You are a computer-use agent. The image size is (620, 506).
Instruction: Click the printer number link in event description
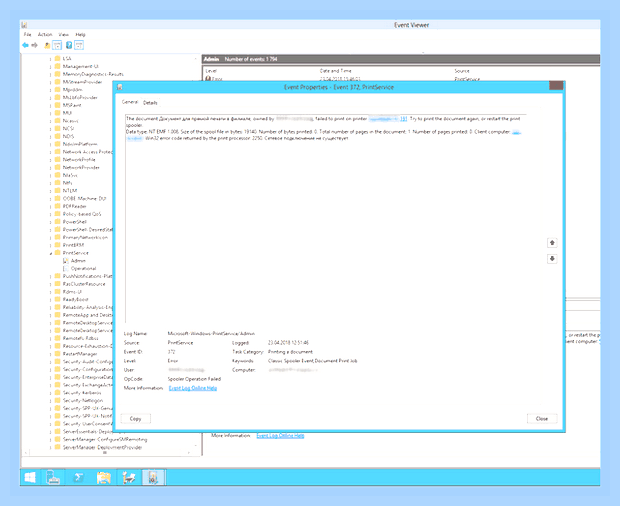pos(403,119)
